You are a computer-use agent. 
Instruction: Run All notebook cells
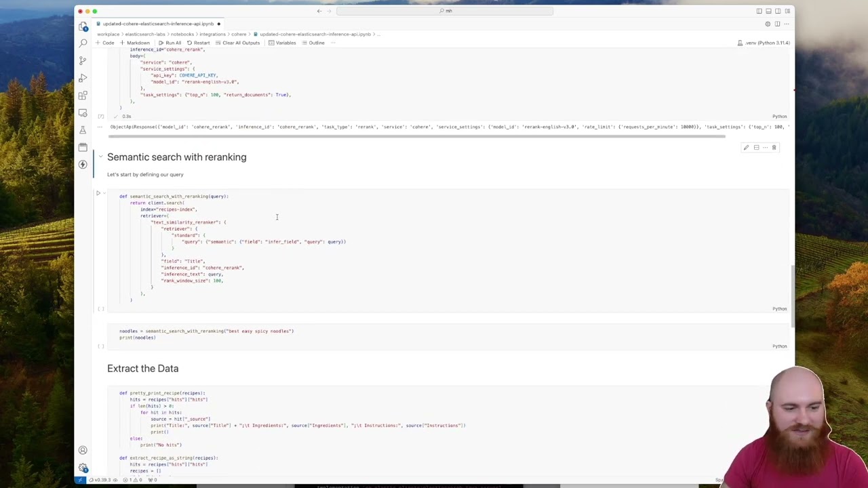tap(170, 43)
